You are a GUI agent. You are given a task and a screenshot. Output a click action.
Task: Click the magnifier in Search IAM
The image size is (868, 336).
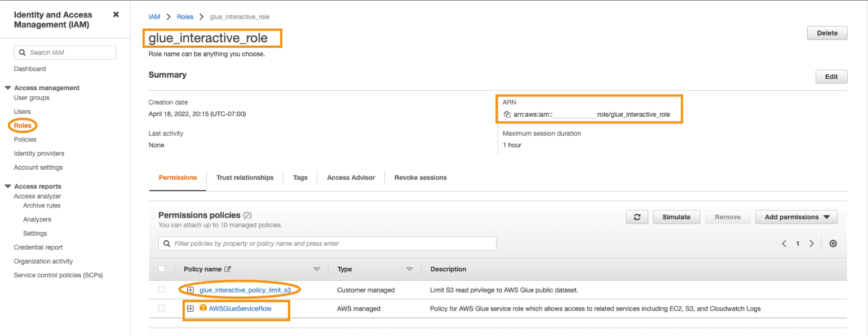(x=23, y=52)
